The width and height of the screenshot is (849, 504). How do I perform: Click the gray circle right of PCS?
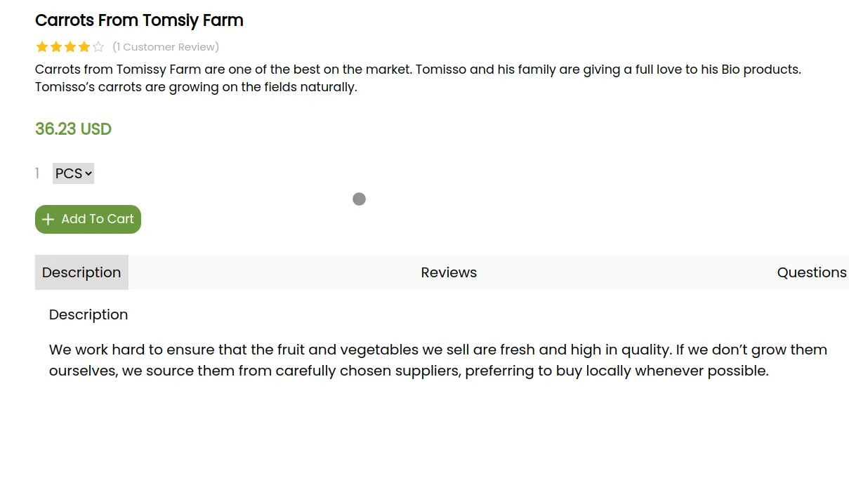(359, 199)
